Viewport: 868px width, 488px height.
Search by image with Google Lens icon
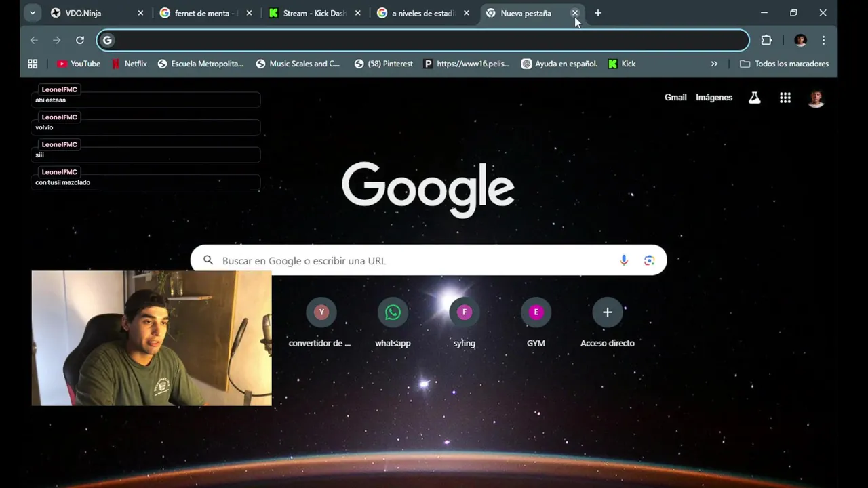coord(649,260)
